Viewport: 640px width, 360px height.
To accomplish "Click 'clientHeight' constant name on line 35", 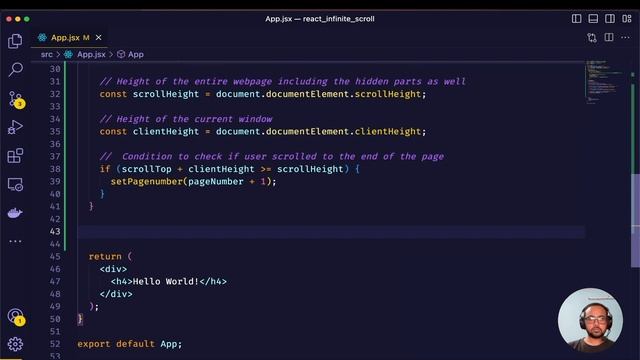I will [166, 131].
